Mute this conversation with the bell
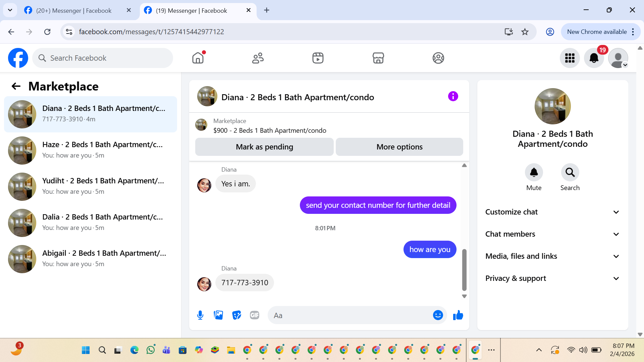 pyautogui.click(x=534, y=173)
